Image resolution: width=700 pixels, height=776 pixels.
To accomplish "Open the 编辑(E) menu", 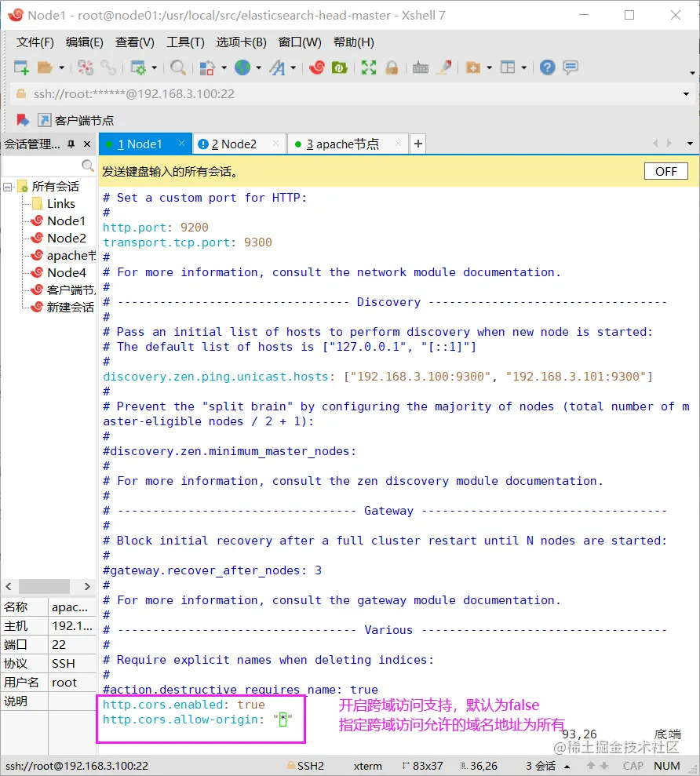I will pos(85,42).
